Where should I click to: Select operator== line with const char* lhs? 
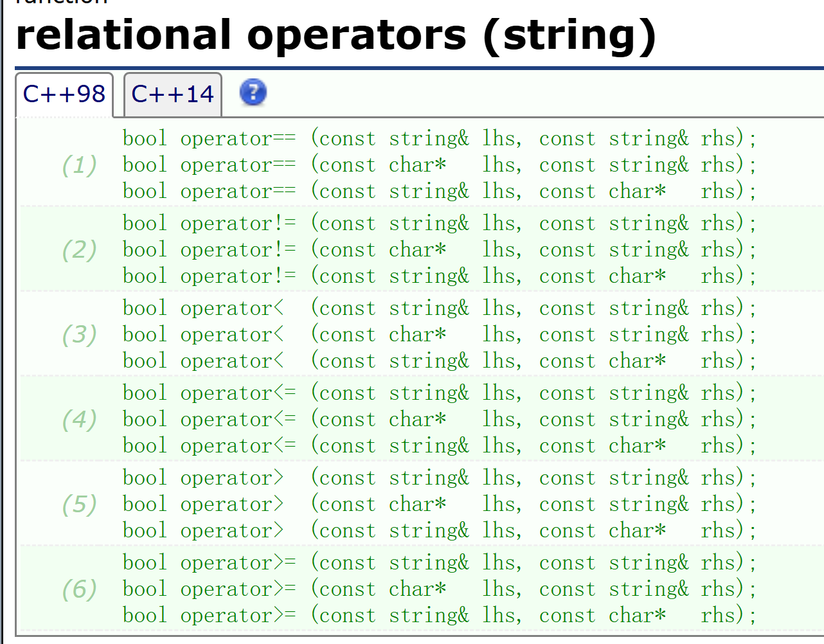point(440,165)
